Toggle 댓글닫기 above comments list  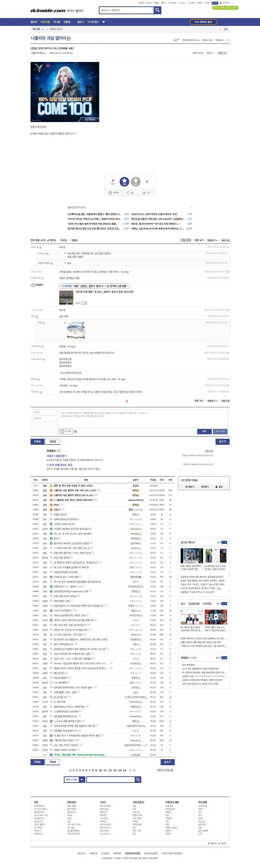tap(212, 240)
